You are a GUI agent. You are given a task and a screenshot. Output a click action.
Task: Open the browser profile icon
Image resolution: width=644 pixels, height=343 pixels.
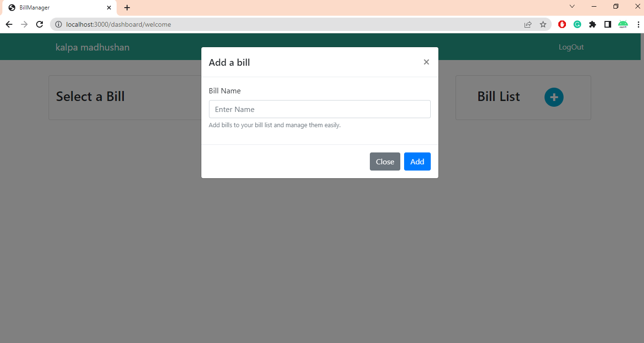click(x=607, y=24)
